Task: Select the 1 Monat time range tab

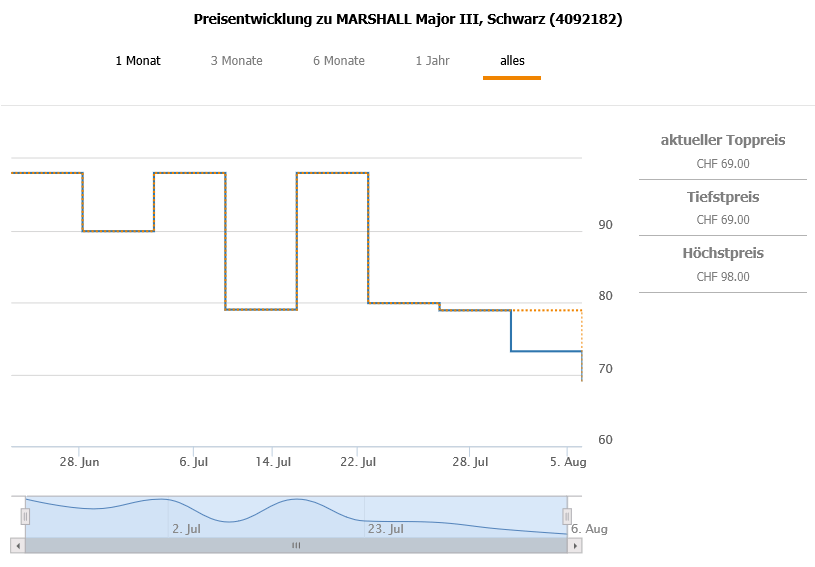Action: click(138, 61)
